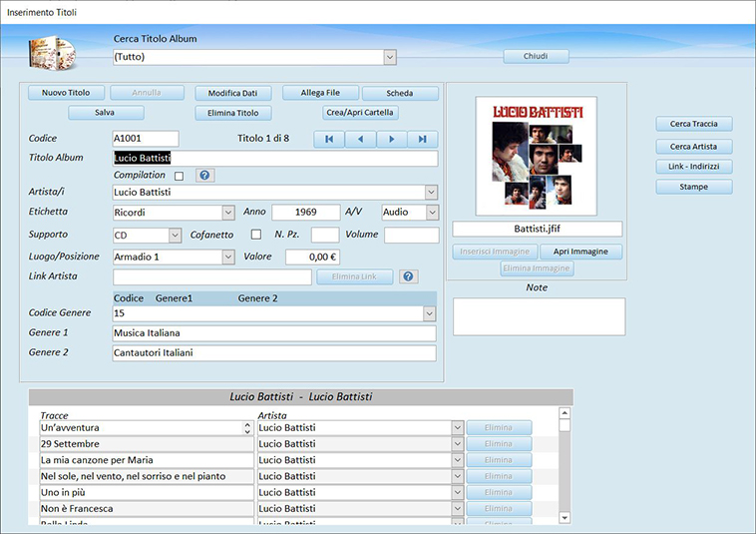This screenshot has width=756, height=534.
Task: Click the Stampe button
Action: [694, 187]
